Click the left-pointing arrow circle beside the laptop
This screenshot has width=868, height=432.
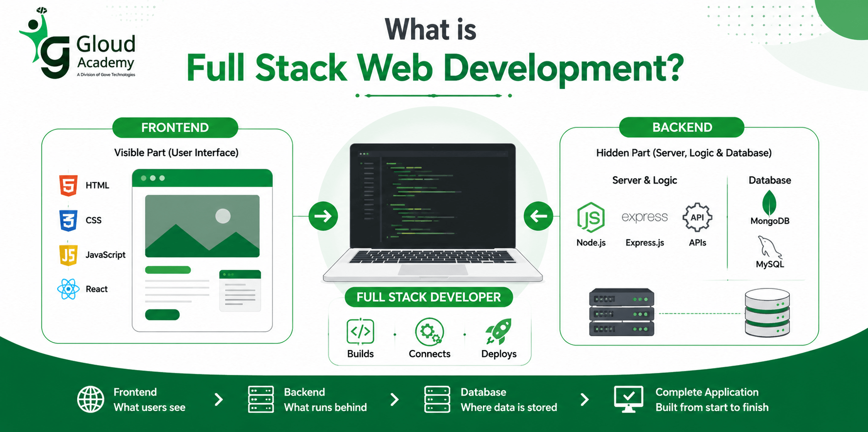pyautogui.click(x=538, y=216)
